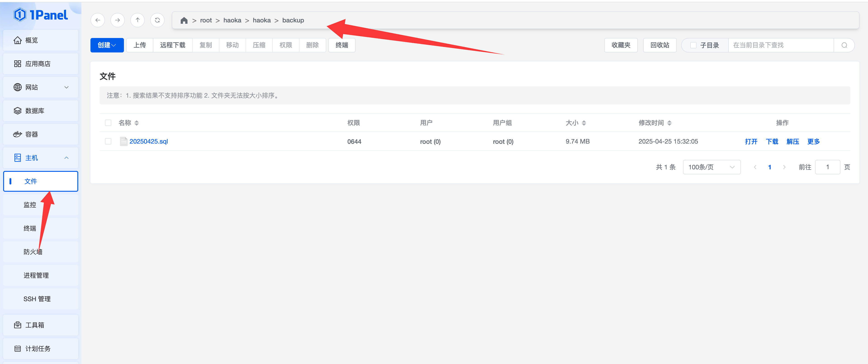Click the 回收站 recycle bin button
The width and height of the screenshot is (868, 364).
click(659, 45)
